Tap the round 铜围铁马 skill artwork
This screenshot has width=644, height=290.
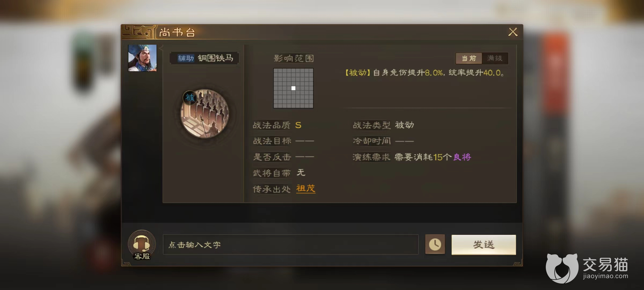pos(204,114)
